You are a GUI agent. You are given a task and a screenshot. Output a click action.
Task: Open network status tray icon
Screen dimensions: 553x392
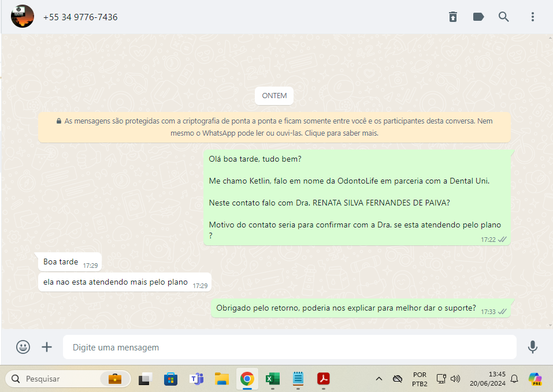(441, 379)
